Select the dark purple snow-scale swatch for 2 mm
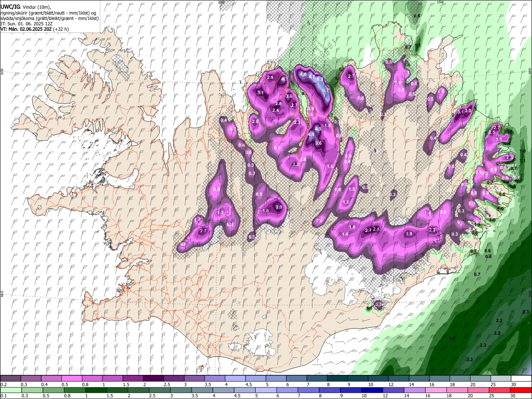Viewport: 532px width, 399px height. (x=154, y=378)
